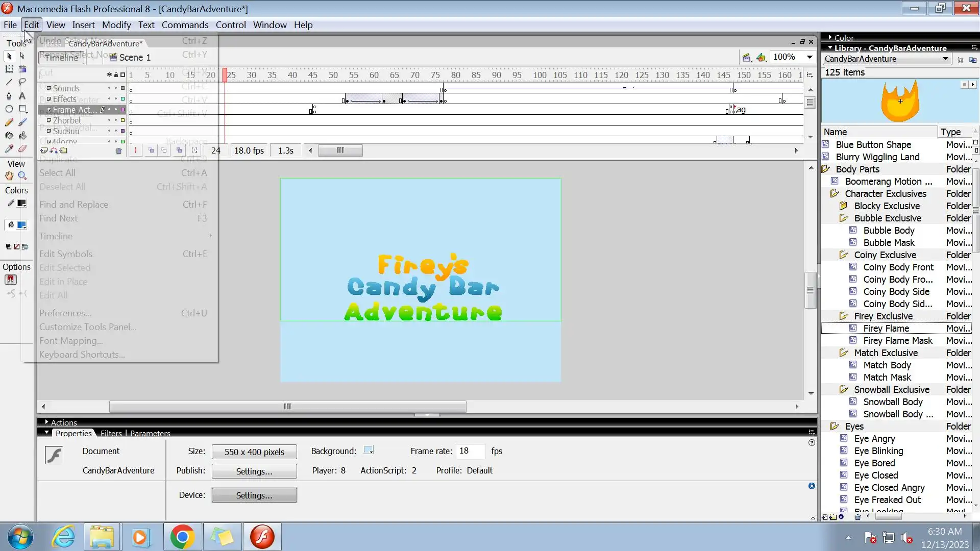
Task: Select the Lasso tool
Action: [x=22, y=82]
